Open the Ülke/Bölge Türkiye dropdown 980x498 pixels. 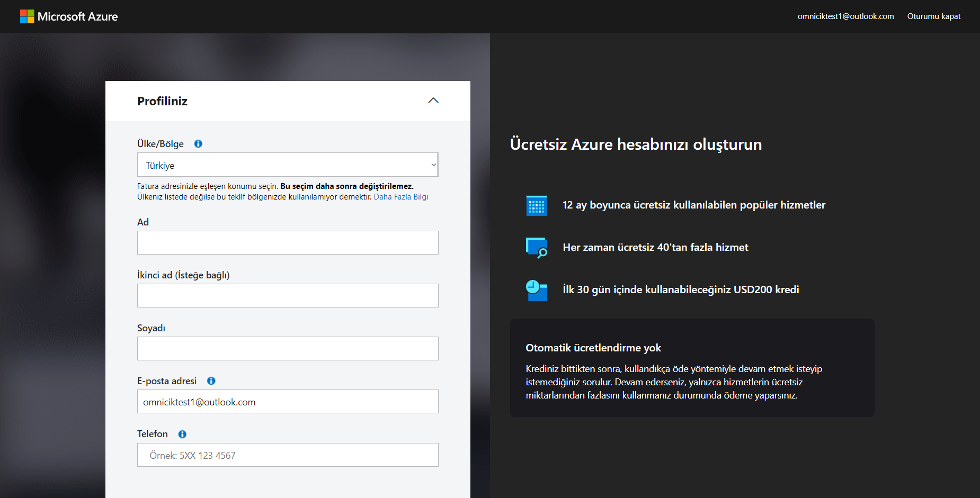click(288, 165)
